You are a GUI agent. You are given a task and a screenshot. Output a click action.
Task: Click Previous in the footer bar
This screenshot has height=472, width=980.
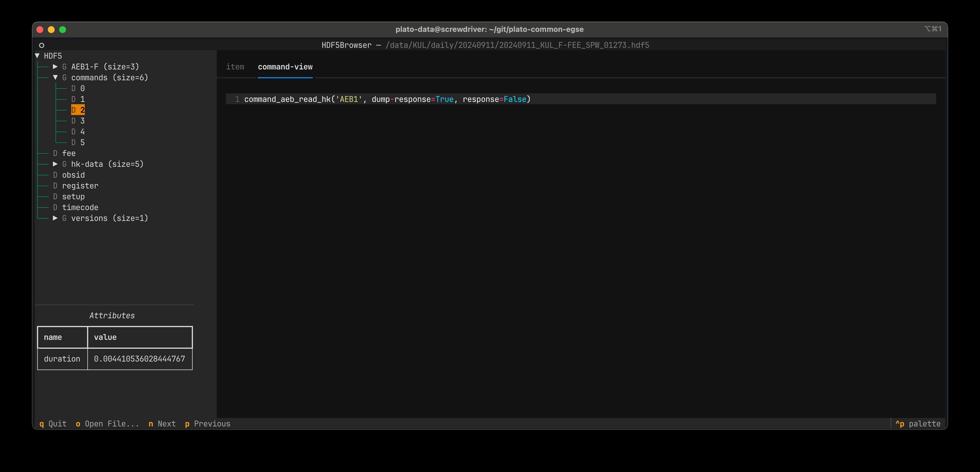coord(208,424)
